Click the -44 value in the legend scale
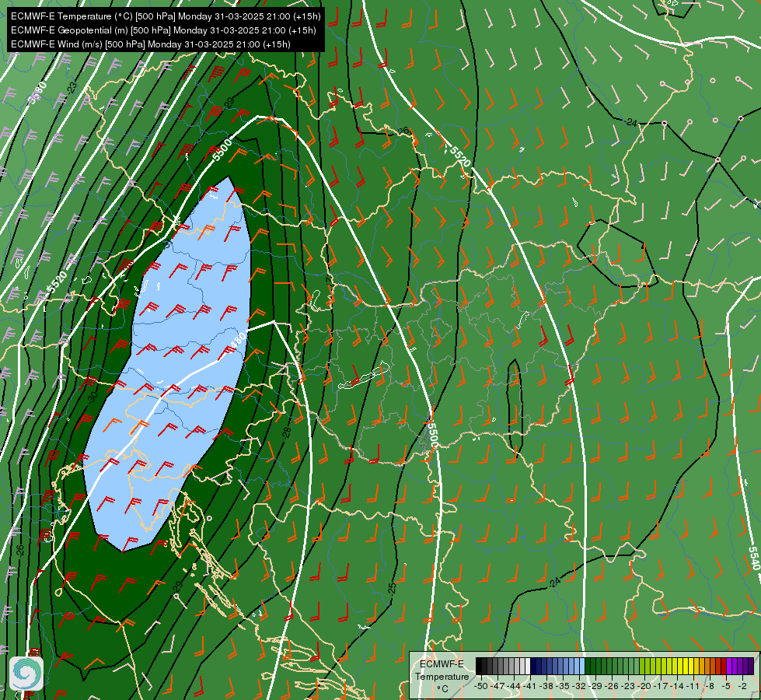 514,686
